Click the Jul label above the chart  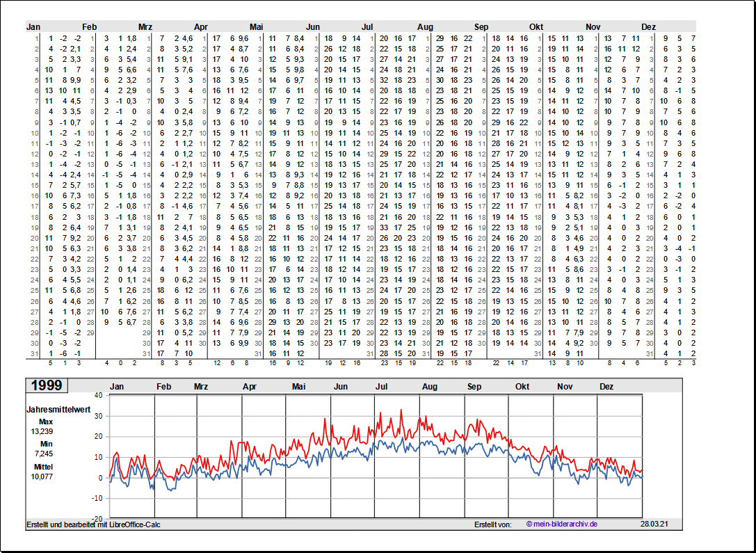(x=382, y=387)
